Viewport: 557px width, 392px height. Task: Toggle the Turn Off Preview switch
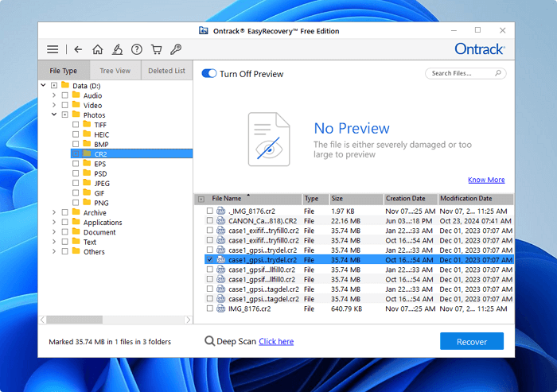209,73
